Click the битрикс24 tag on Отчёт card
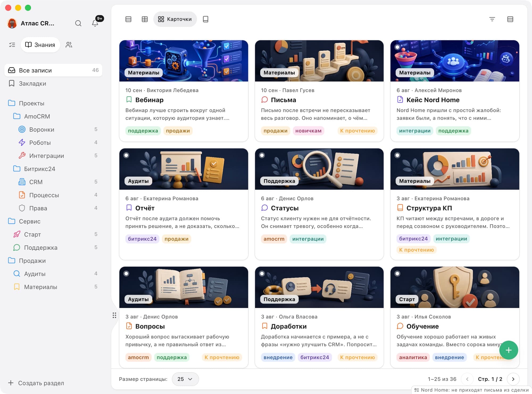The height and width of the screenshot is (394, 532). (x=142, y=239)
